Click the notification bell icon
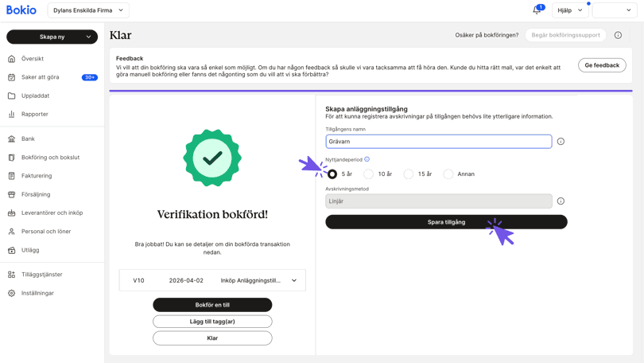Viewport: 644px width, 363px height. (x=537, y=10)
